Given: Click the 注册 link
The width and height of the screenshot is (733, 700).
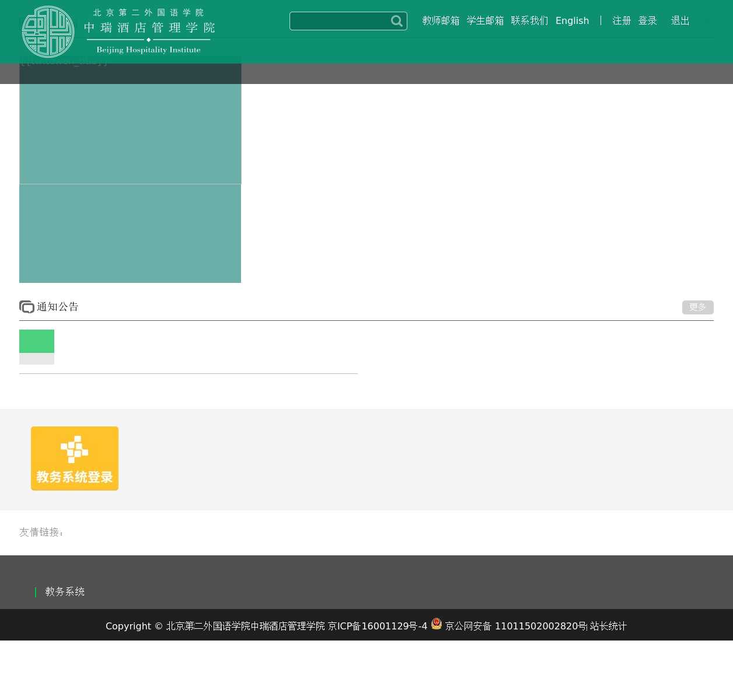Looking at the screenshot, I should coord(622,21).
